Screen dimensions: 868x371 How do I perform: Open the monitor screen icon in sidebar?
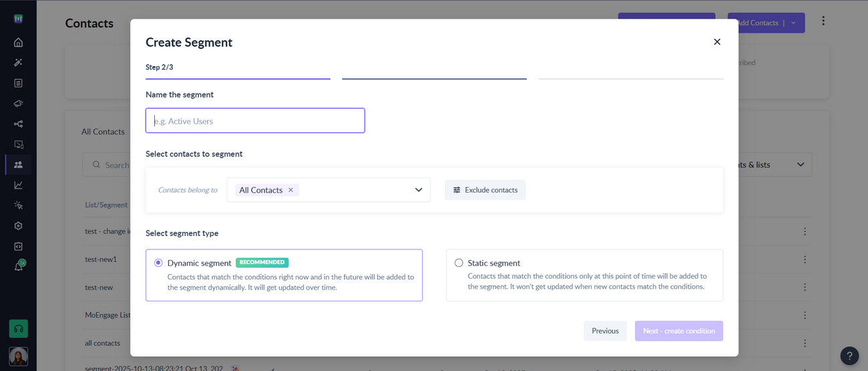click(18, 144)
